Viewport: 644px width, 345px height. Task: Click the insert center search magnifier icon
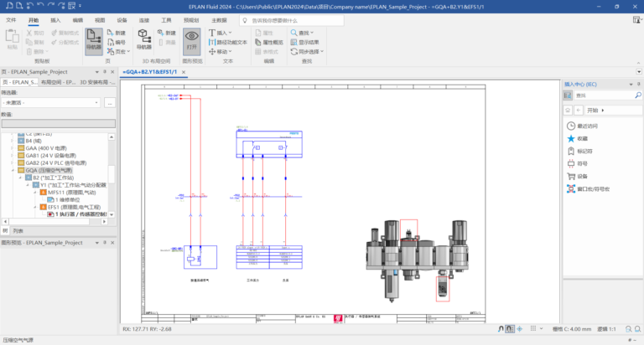638,95
